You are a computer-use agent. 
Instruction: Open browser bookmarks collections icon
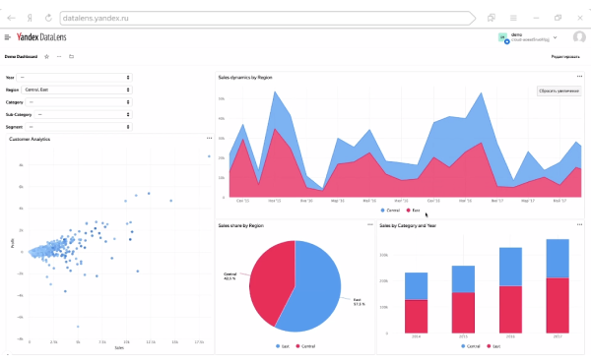pos(492,18)
